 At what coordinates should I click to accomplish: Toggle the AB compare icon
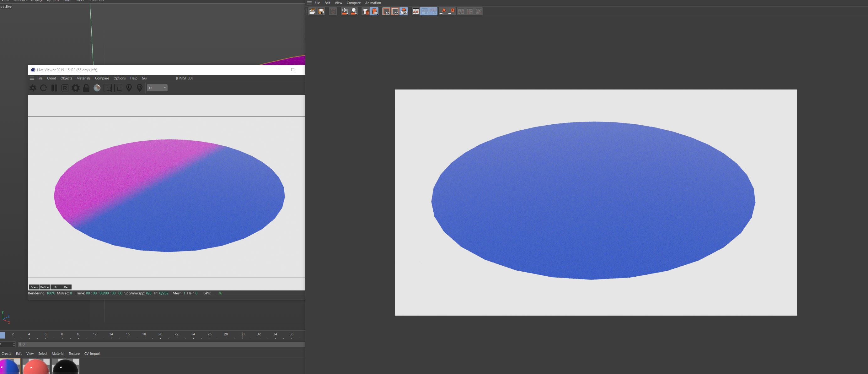click(416, 12)
